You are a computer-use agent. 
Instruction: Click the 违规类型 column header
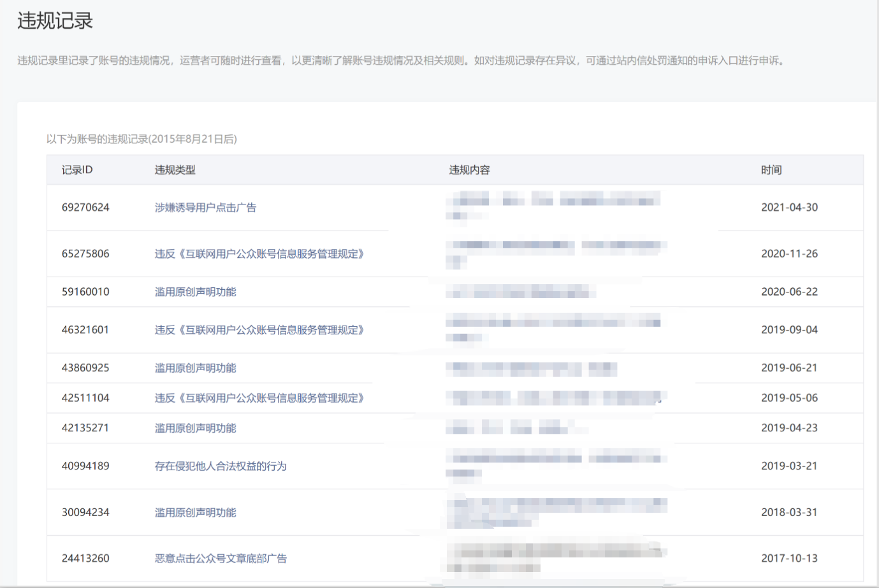click(175, 170)
